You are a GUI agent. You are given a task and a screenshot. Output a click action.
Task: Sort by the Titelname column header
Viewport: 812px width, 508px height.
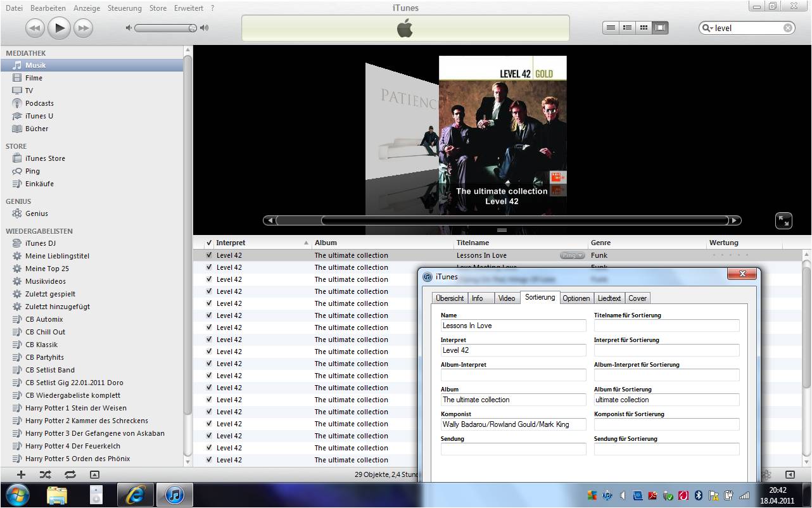(x=521, y=243)
